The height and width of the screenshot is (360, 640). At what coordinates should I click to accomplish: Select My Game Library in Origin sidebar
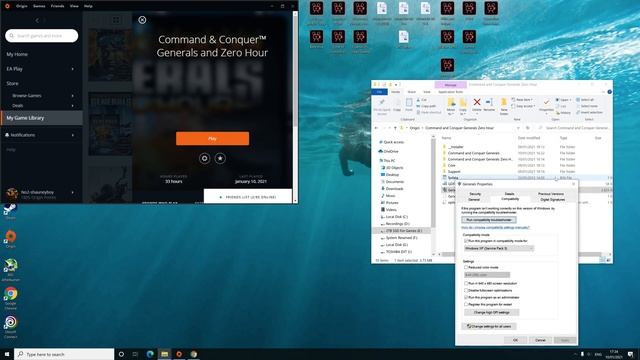tap(41, 118)
